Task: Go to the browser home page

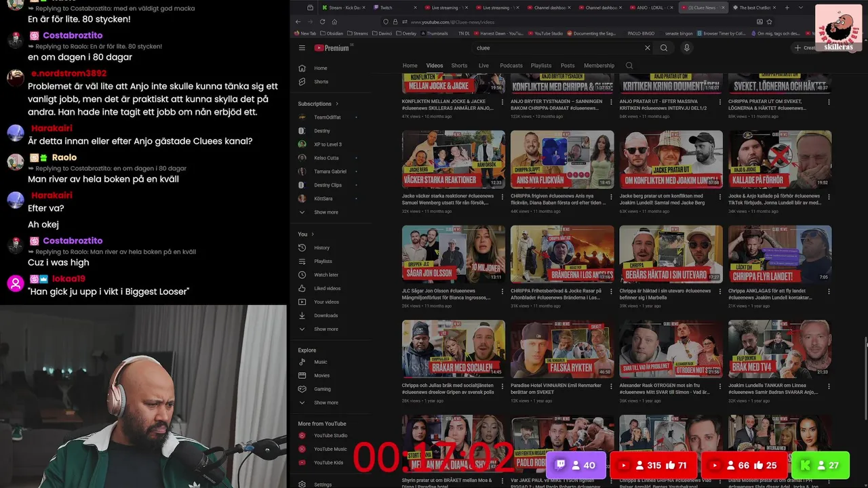Action: click(334, 22)
